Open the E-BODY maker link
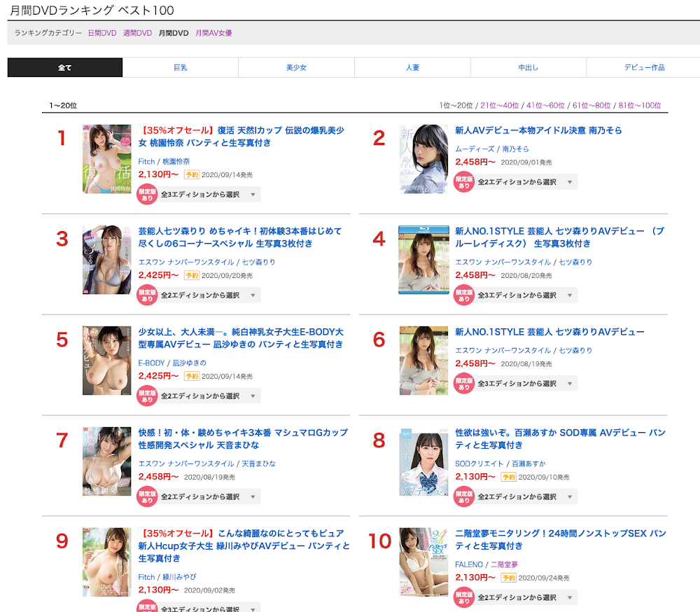Screen dimensions: 700x612 pos(151,363)
